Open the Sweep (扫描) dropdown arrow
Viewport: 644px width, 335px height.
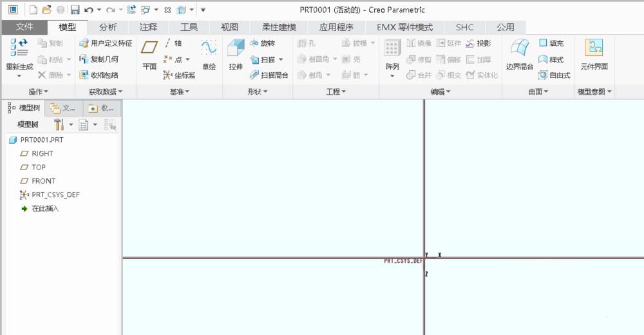click(281, 60)
